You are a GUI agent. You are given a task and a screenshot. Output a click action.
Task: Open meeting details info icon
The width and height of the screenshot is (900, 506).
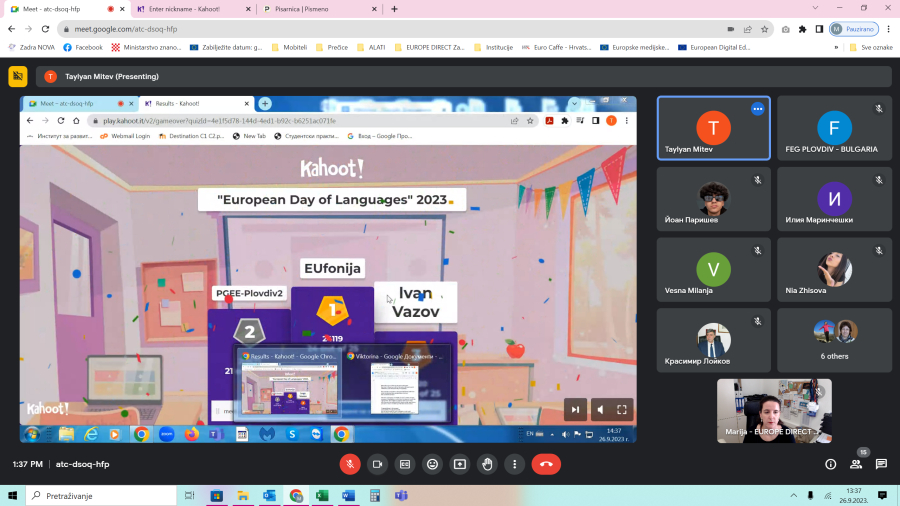[x=831, y=464]
